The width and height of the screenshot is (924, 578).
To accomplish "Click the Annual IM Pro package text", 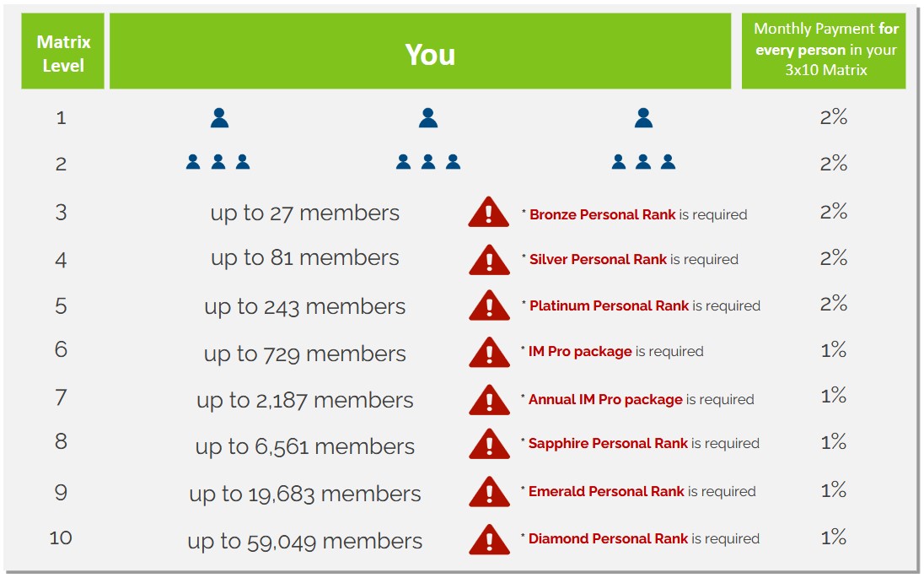I will tap(605, 399).
